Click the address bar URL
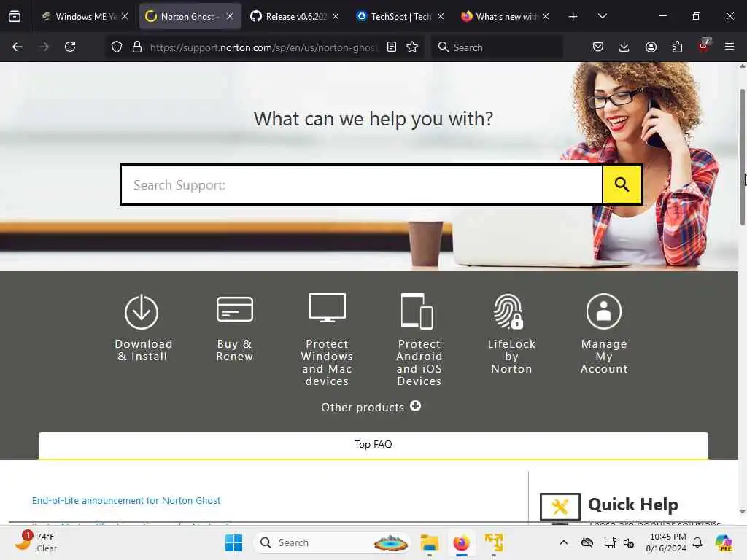 [x=264, y=47]
